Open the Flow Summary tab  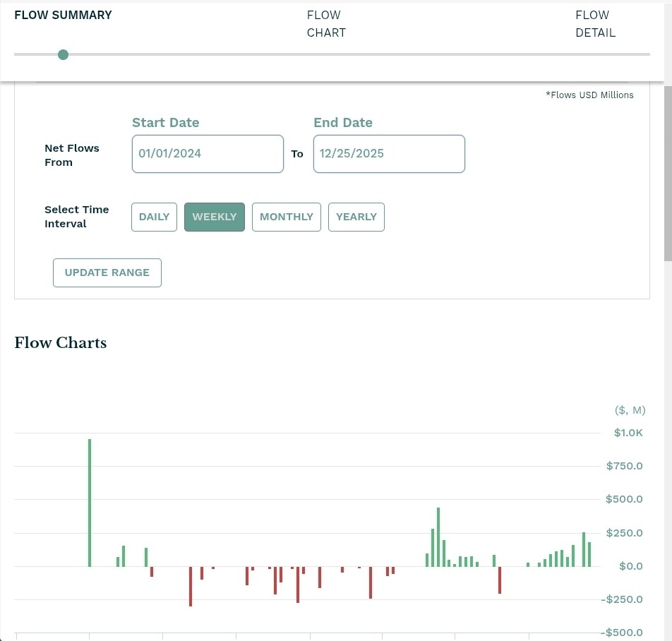point(63,15)
